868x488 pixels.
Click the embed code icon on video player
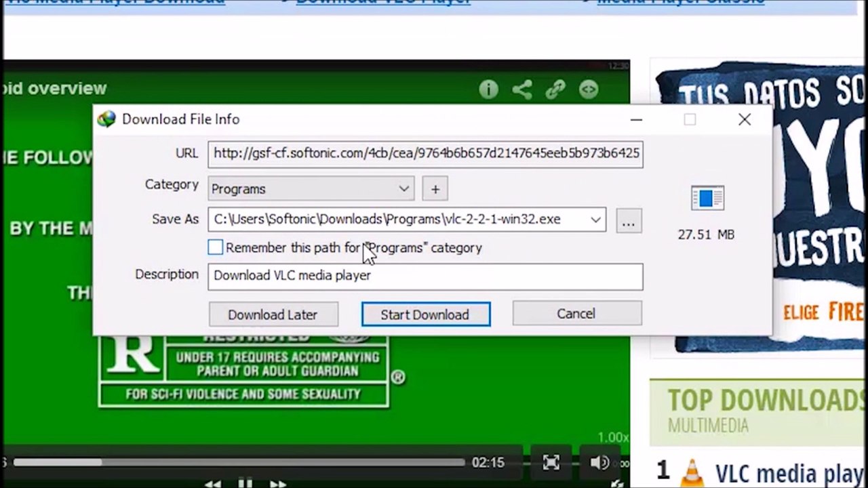click(589, 89)
